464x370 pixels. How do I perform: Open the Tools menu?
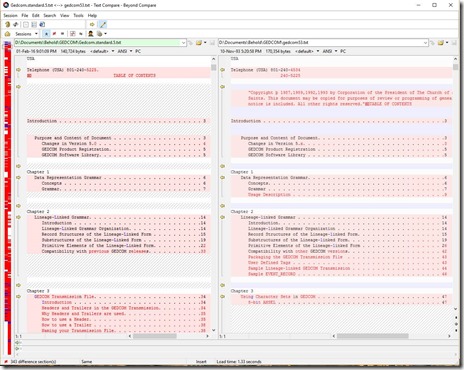pos(78,15)
